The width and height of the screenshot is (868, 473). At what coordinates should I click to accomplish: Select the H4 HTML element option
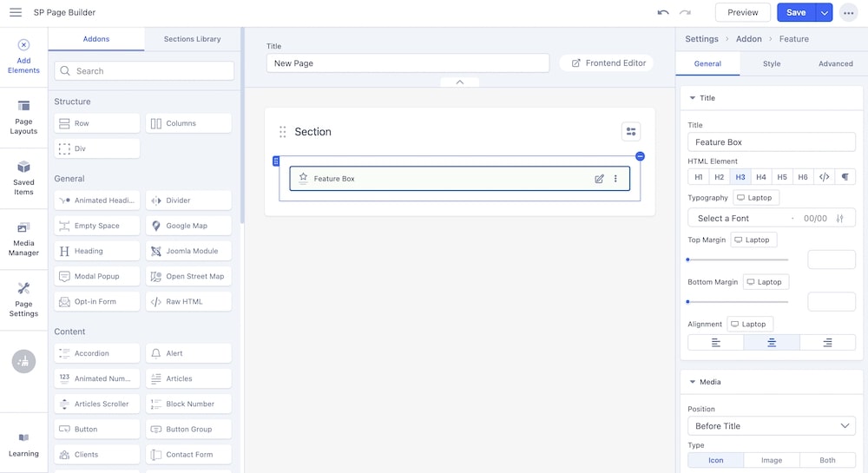pos(761,177)
